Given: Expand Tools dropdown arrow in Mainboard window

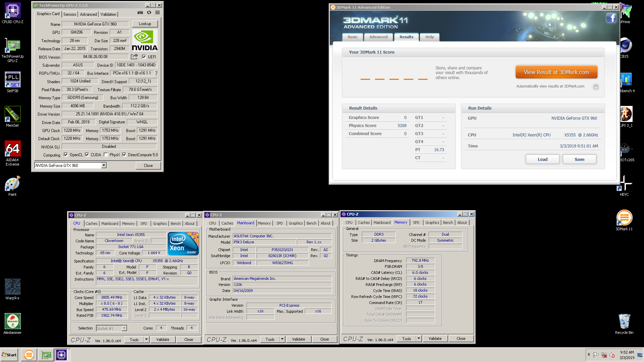Looking at the screenshot, I should (x=282, y=339).
